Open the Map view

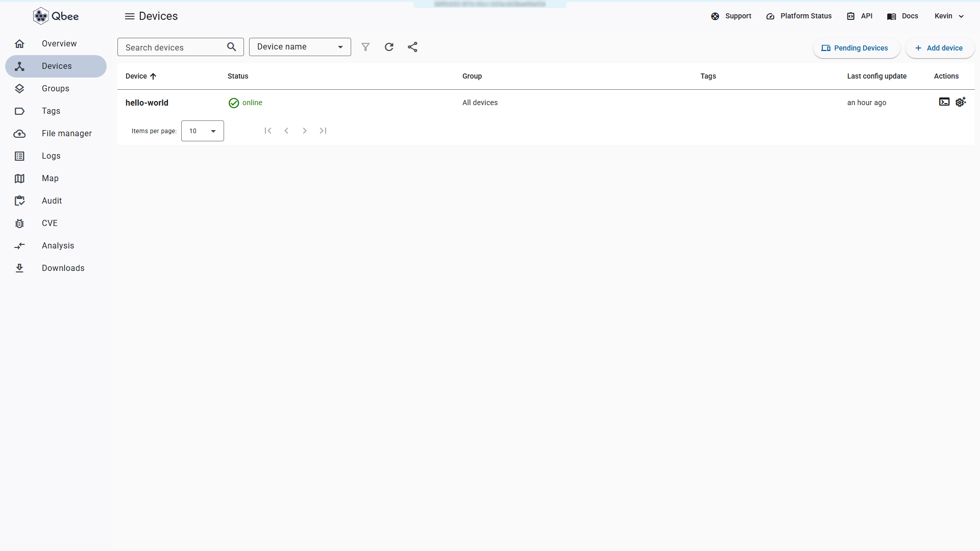[56, 179]
